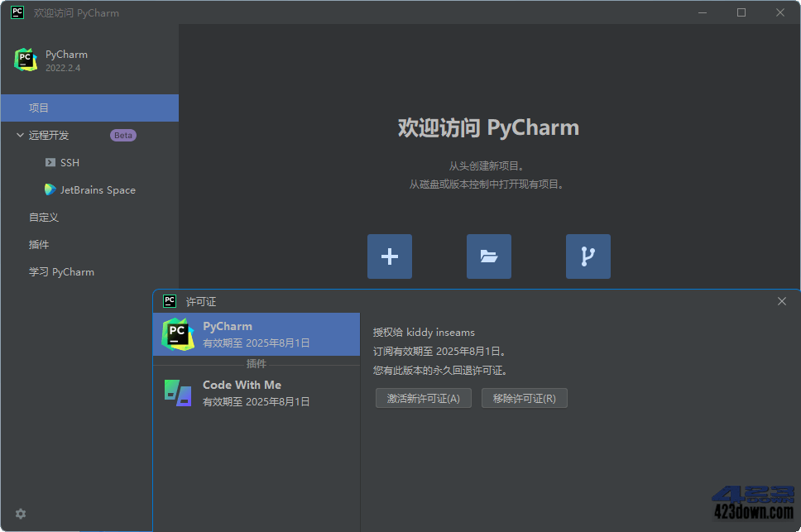Get a project from VCS branch icon

point(588,256)
